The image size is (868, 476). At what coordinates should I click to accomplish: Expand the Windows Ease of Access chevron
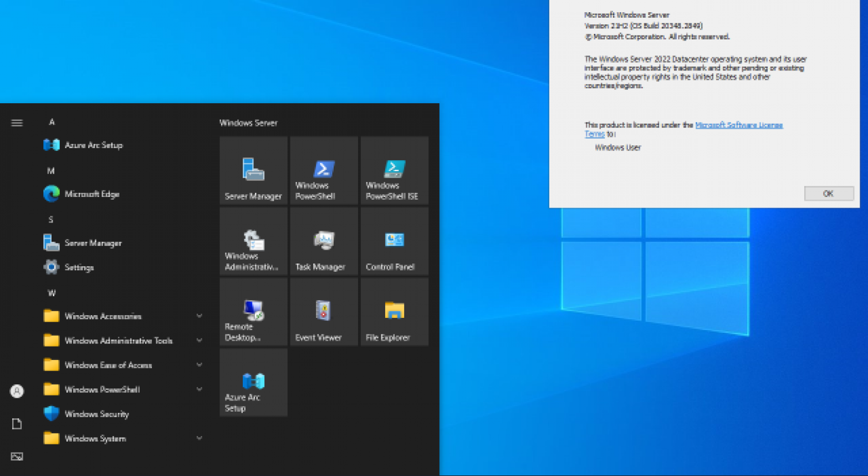(199, 365)
